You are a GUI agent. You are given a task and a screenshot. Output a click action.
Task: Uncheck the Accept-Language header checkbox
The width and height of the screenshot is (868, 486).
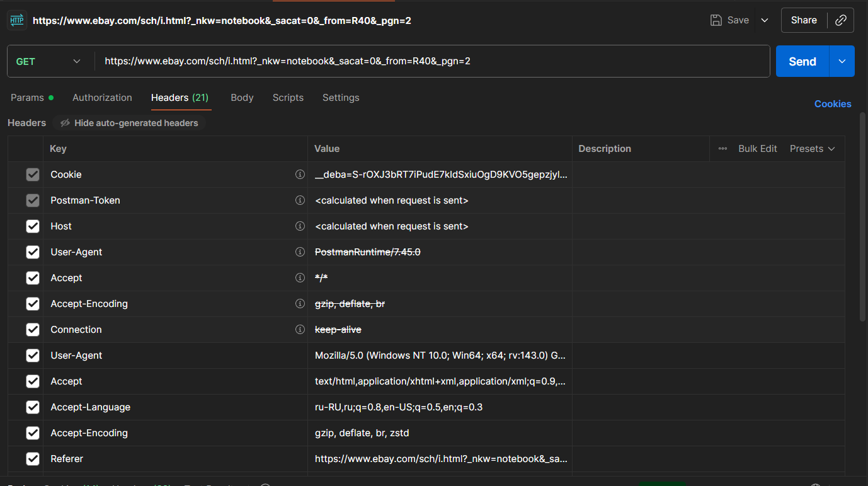(x=33, y=407)
